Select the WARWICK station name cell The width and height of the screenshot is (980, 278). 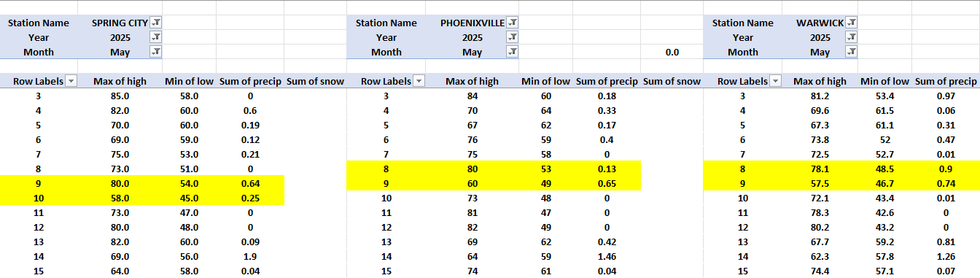coord(820,23)
